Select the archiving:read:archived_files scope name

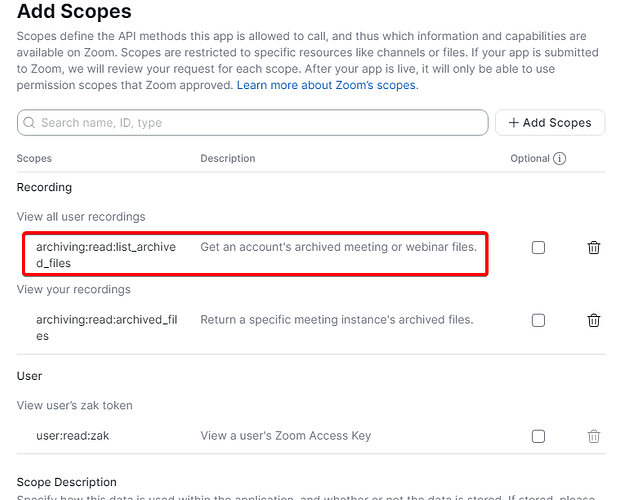[107, 327]
